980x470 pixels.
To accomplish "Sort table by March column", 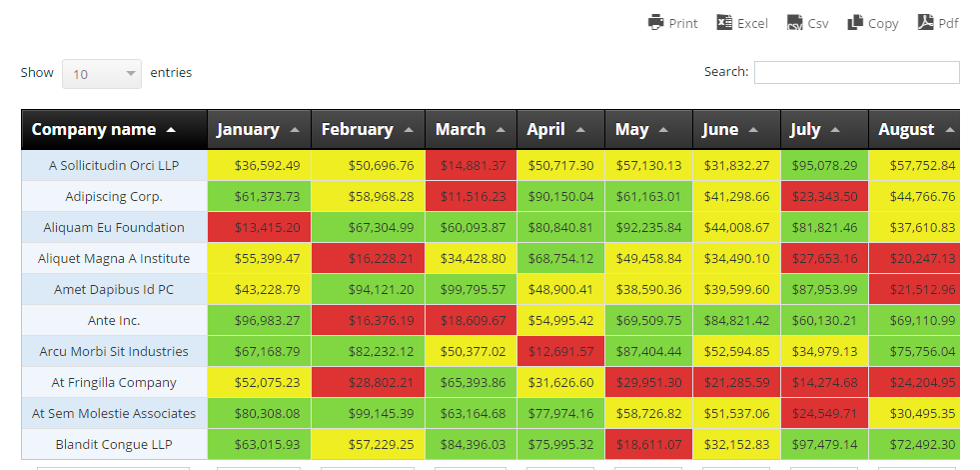I will click(x=471, y=129).
